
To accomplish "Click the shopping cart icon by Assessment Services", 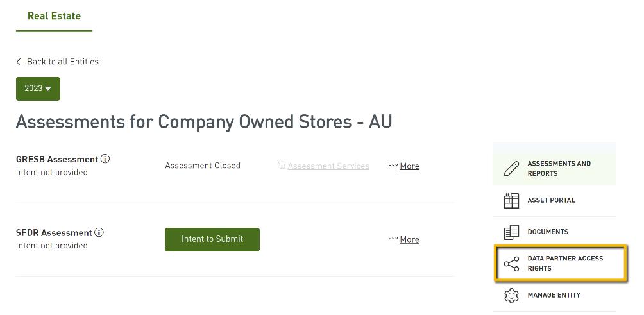I will (282, 165).
